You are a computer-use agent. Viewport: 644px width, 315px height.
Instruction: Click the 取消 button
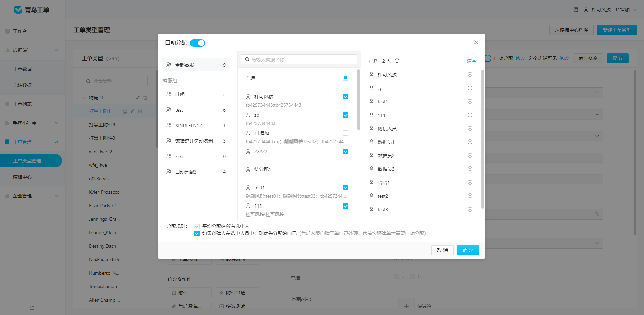tap(442, 250)
